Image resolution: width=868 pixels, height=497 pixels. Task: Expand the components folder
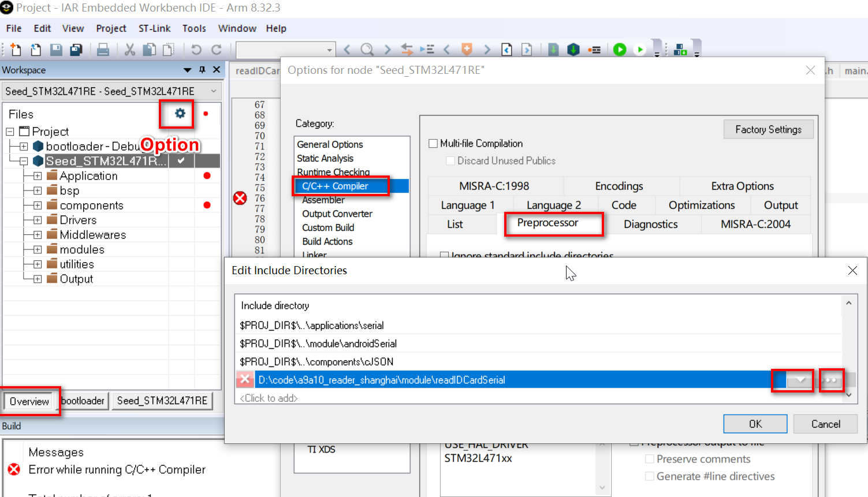38,205
